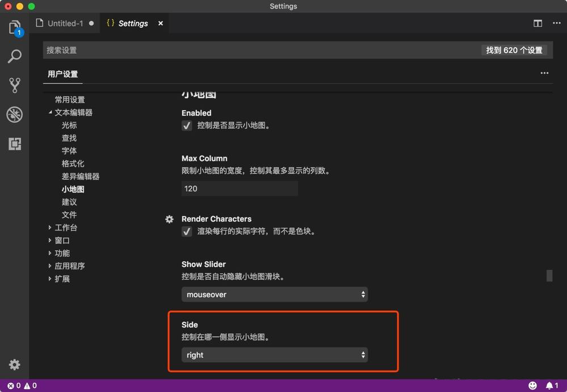Click the gear icon beside Render Characters
The width and height of the screenshot is (567, 392).
point(169,219)
